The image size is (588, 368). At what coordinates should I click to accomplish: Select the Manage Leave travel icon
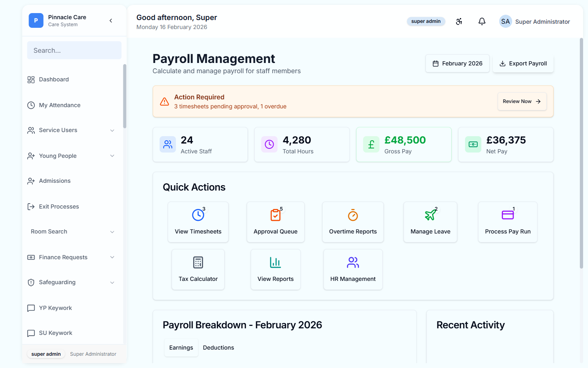430,215
